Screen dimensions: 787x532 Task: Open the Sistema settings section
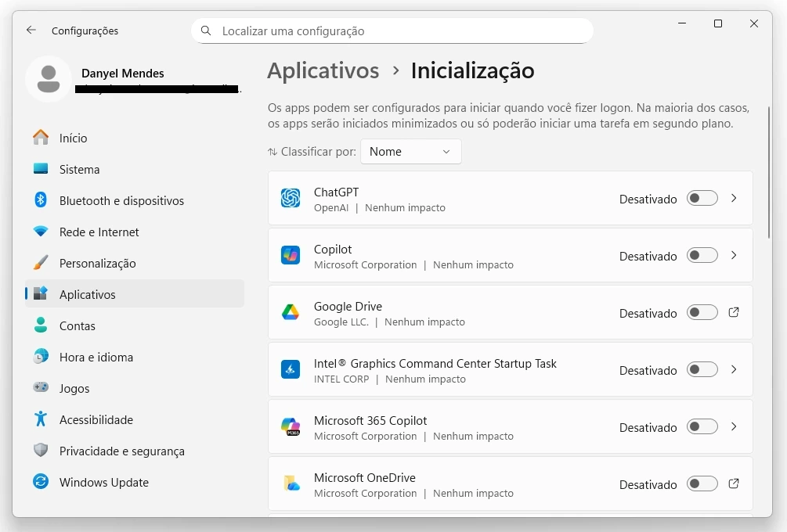pyautogui.click(x=135, y=170)
